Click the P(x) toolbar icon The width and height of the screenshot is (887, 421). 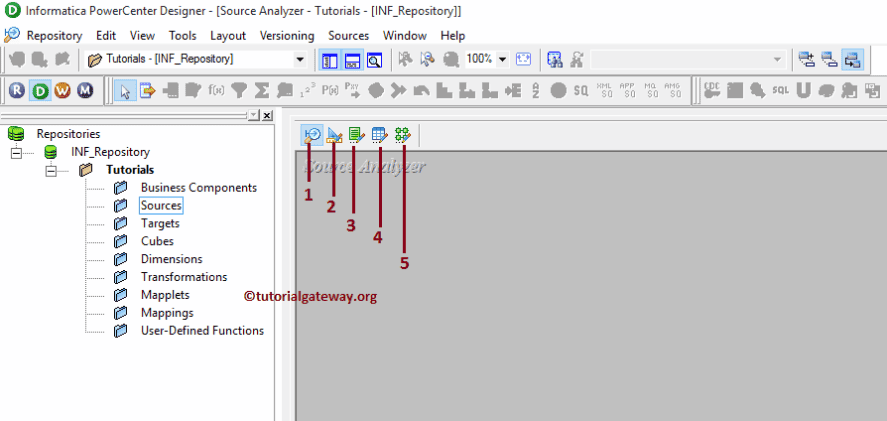pos(330,90)
